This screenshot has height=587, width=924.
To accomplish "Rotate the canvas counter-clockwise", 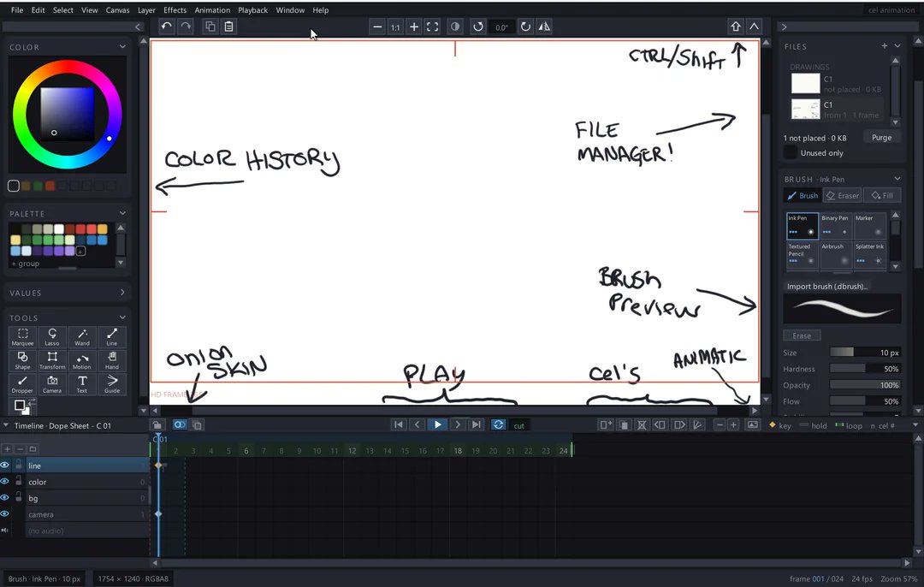I will (478, 27).
